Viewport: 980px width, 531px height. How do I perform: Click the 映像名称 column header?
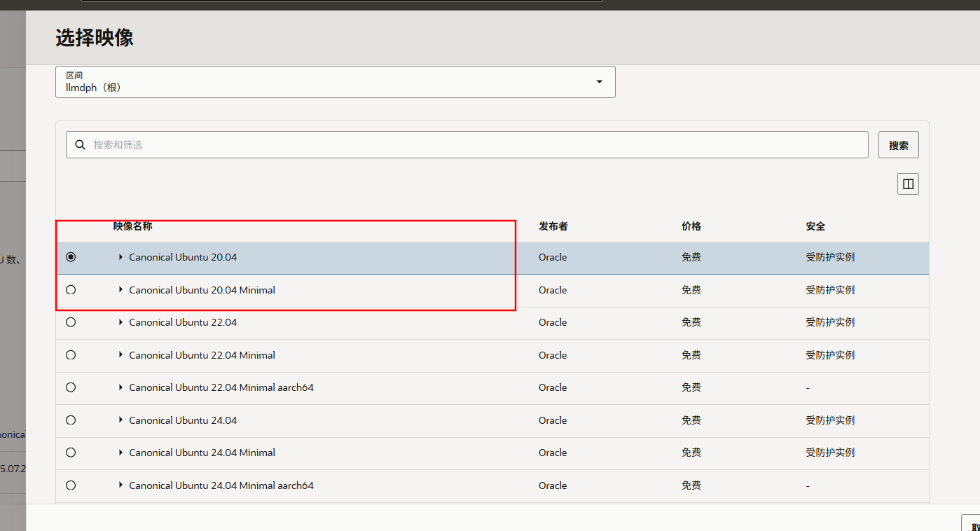point(133,226)
